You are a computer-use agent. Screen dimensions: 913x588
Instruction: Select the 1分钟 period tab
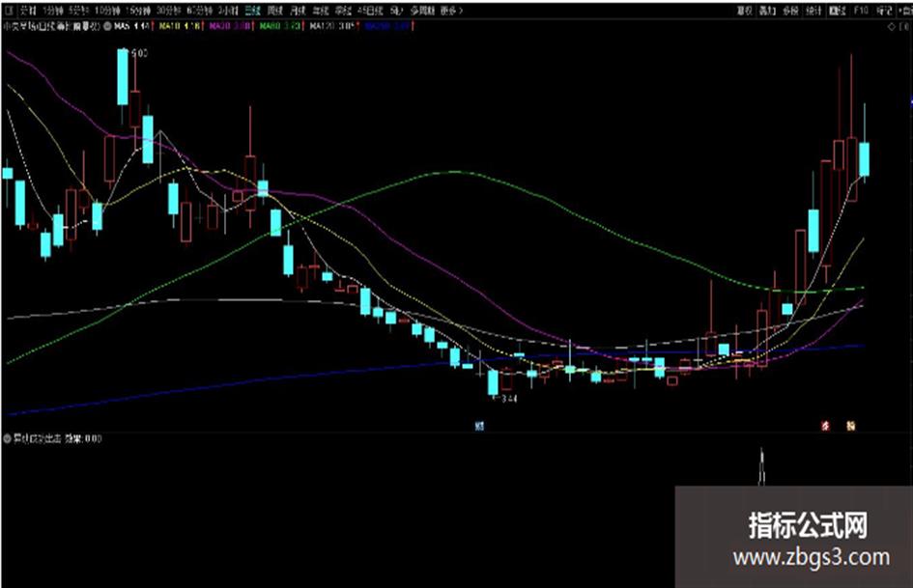pos(52,11)
